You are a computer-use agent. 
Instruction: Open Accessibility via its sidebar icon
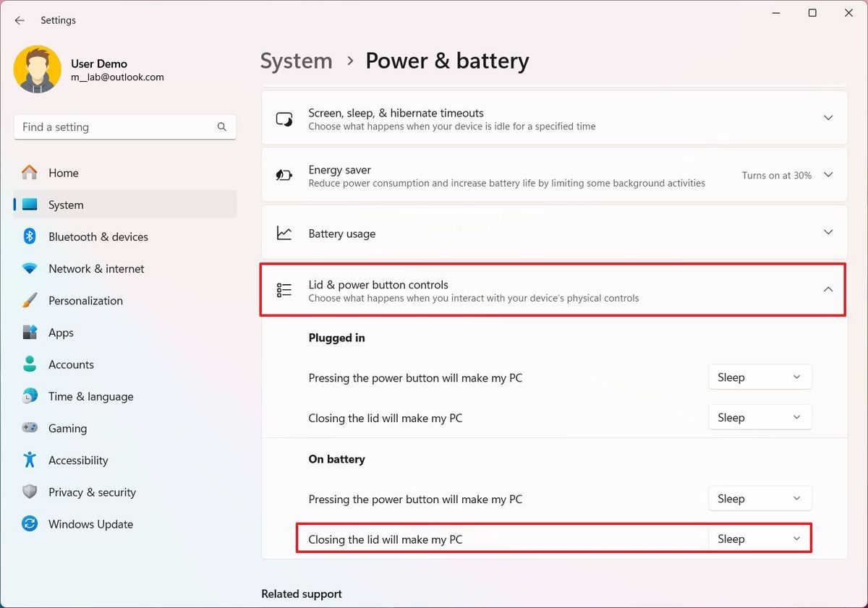pyautogui.click(x=30, y=460)
